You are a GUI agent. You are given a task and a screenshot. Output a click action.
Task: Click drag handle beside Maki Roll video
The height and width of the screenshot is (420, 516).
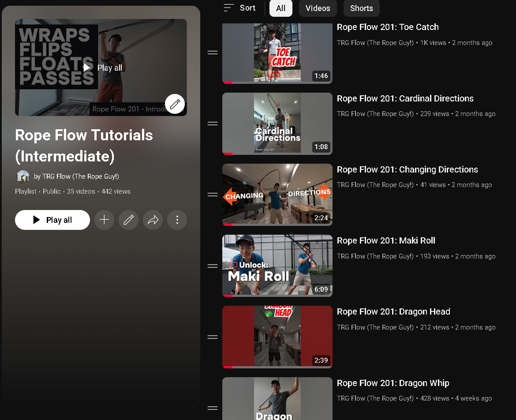click(213, 266)
